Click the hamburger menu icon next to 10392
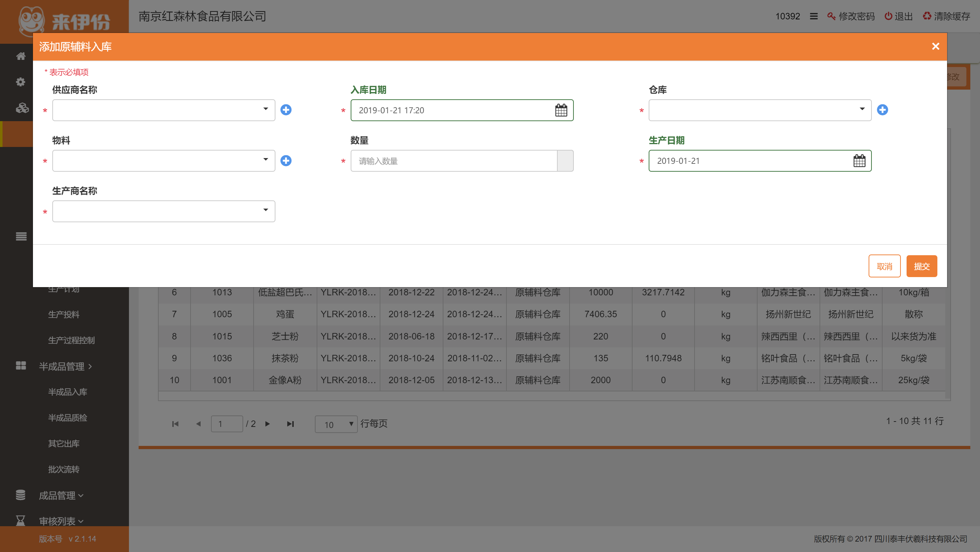The image size is (980, 552). pyautogui.click(x=813, y=16)
